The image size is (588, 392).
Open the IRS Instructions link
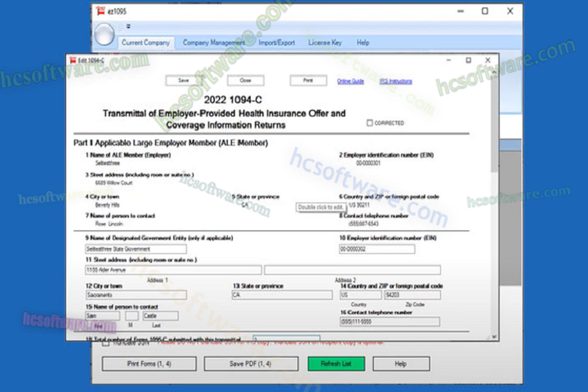point(395,82)
